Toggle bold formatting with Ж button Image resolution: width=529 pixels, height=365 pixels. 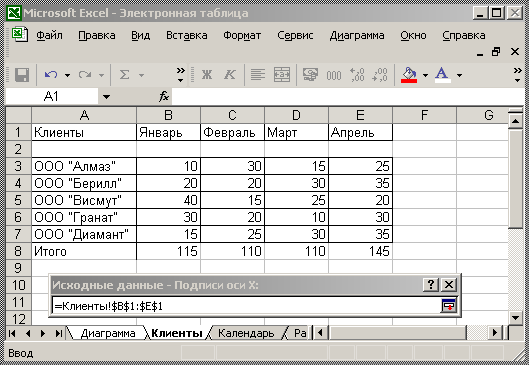click(x=207, y=75)
